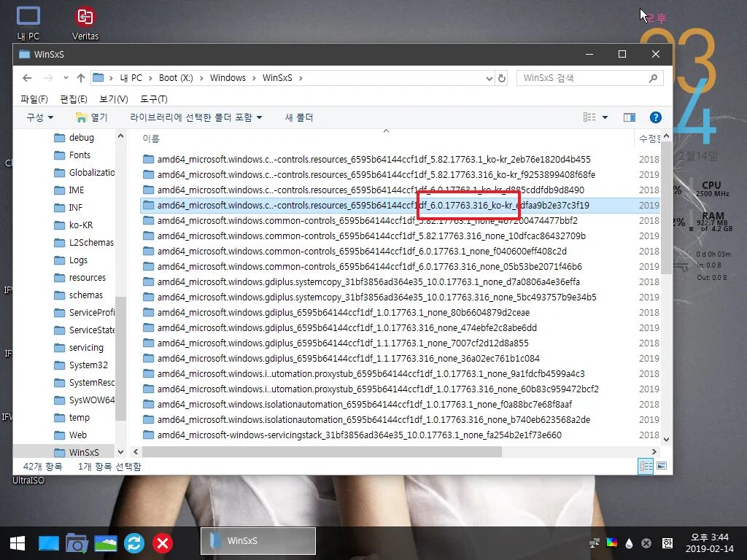Image resolution: width=747 pixels, height=560 pixels.
Task: Open the 파일(F) menu
Action: pos(34,99)
